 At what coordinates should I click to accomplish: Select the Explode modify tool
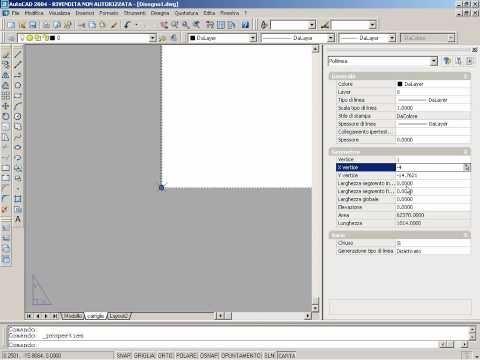click(6, 210)
